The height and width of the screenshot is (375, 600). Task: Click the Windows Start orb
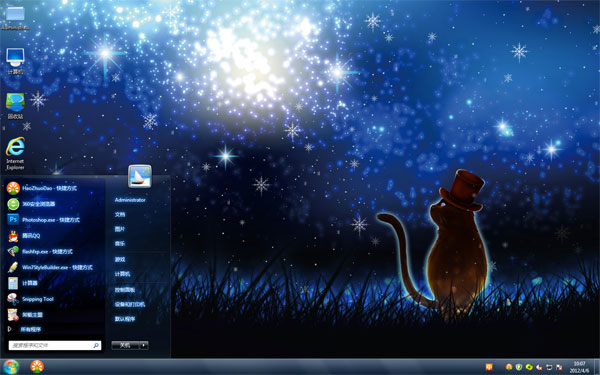[10, 367]
